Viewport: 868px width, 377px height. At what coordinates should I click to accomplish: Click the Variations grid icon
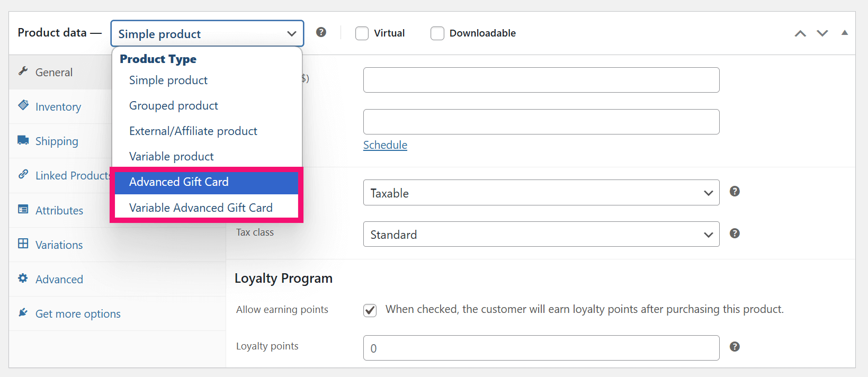pyautogui.click(x=23, y=244)
